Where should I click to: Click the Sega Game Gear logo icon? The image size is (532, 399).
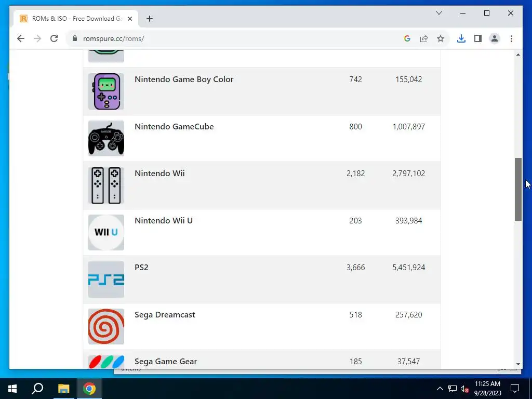[x=106, y=362]
